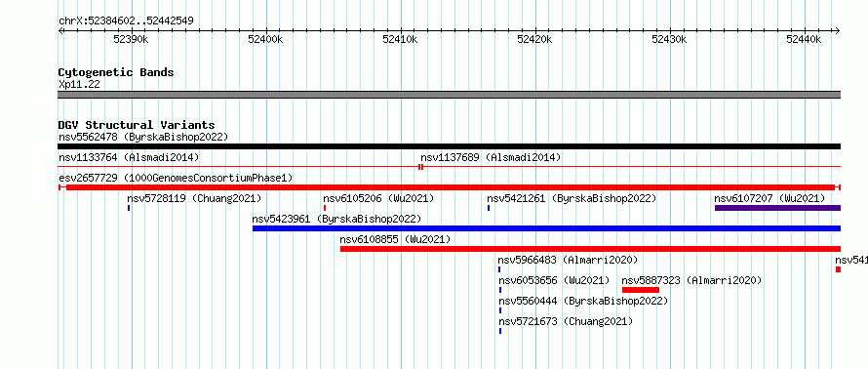The image size is (868, 369).
Task: Click the 52410k ruler position label
Action: [x=400, y=39]
